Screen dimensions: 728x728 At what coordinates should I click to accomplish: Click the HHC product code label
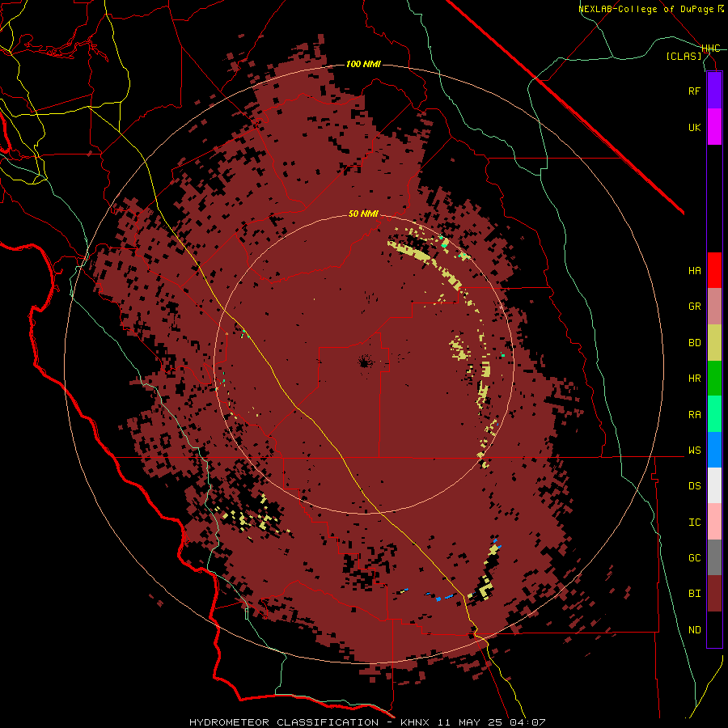711,49
